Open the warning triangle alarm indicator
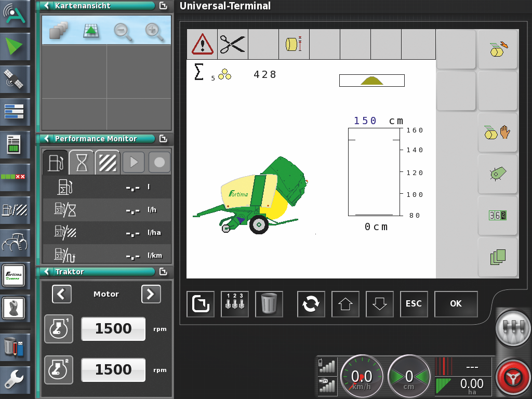This screenshot has width=532, height=399. pos(202,44)
